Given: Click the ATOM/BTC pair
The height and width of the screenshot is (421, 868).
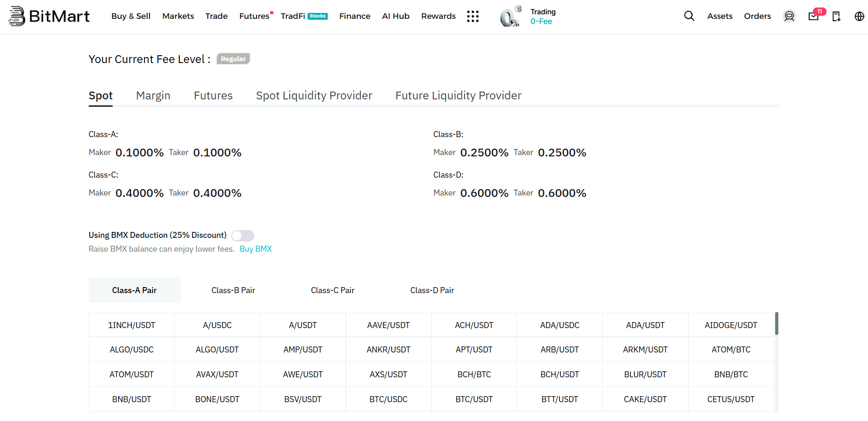Looking at the screenshot, I should click(731, 350).
